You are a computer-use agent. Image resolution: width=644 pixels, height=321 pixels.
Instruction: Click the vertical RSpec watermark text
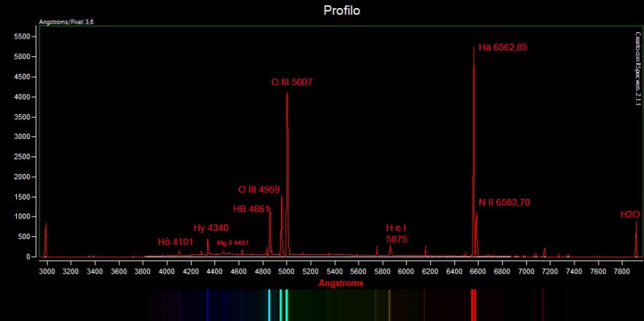click(637, 69)
